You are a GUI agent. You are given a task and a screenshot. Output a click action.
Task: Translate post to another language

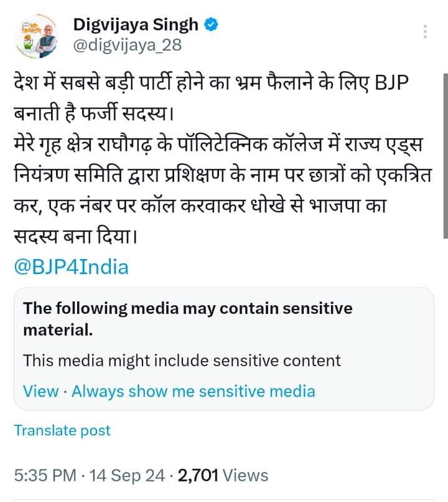point(62,430)
